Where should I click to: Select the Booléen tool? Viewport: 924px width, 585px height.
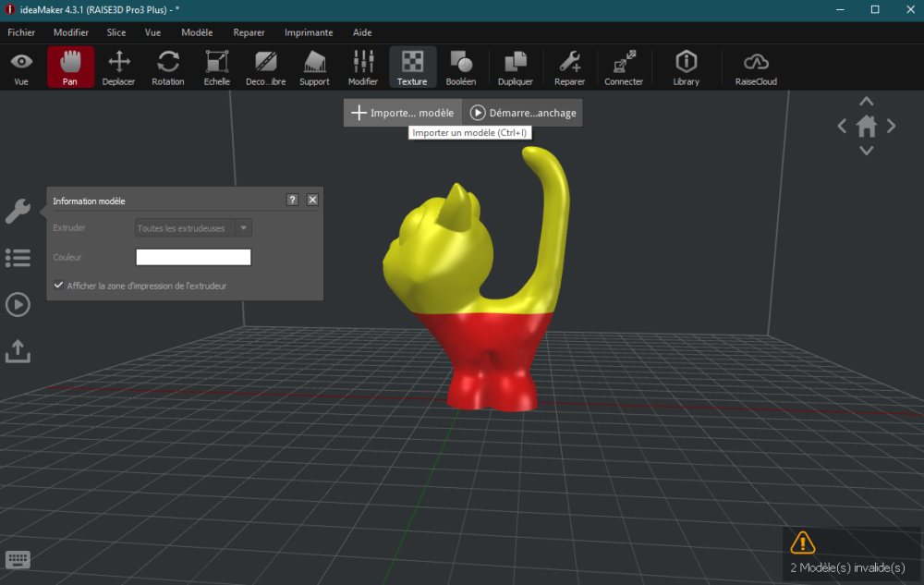(461, 67)
